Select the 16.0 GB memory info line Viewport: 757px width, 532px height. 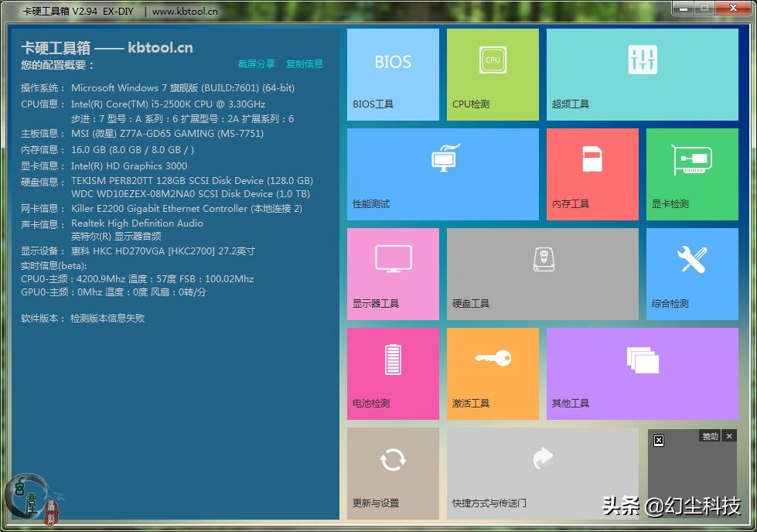(107, 150)
